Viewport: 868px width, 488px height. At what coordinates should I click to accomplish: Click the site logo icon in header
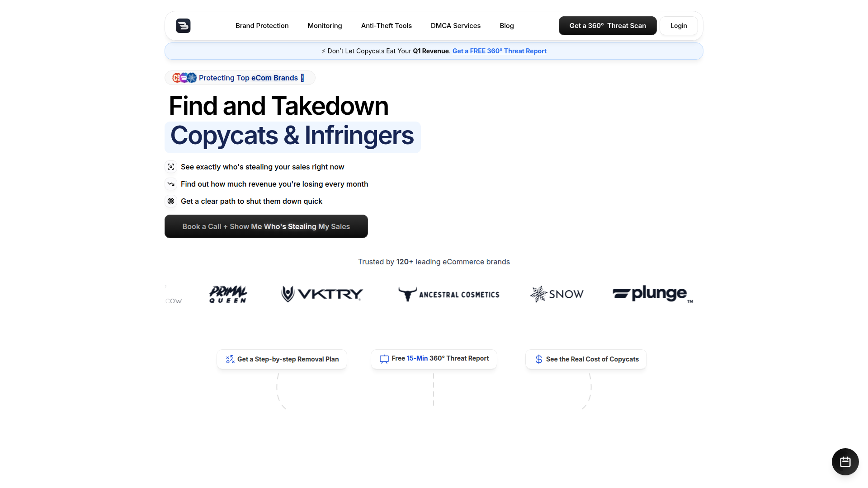(x=183, y=26)
